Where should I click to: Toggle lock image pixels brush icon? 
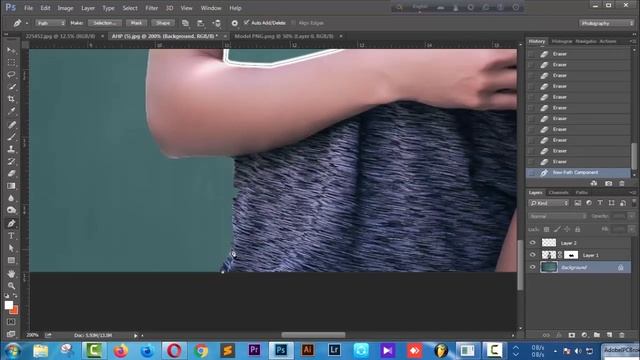557,229
